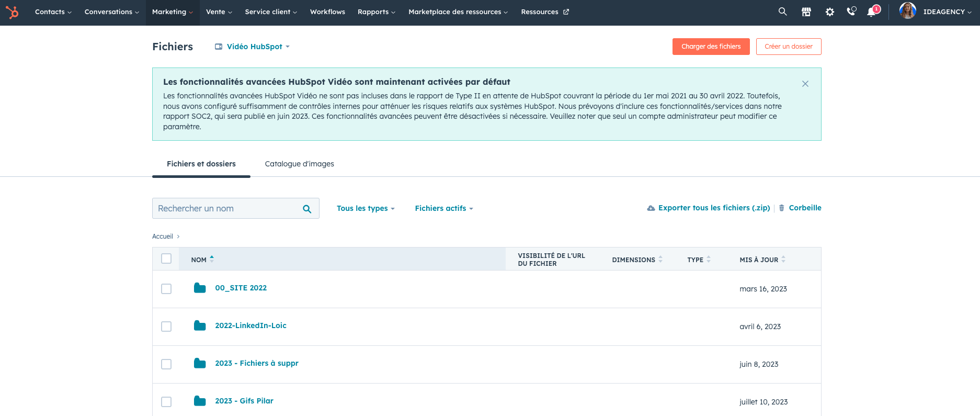The width and height of the screenshot is (980, 416).
Task: Open settings gear icon
Action: tap(829, 12)
